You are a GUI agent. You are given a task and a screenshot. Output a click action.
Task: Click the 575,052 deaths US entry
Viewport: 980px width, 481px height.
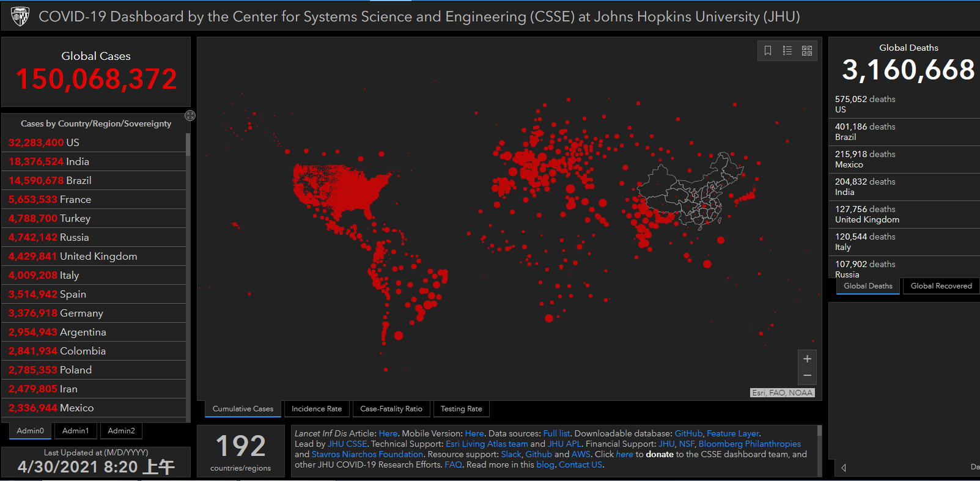click(x=905, y=105)
